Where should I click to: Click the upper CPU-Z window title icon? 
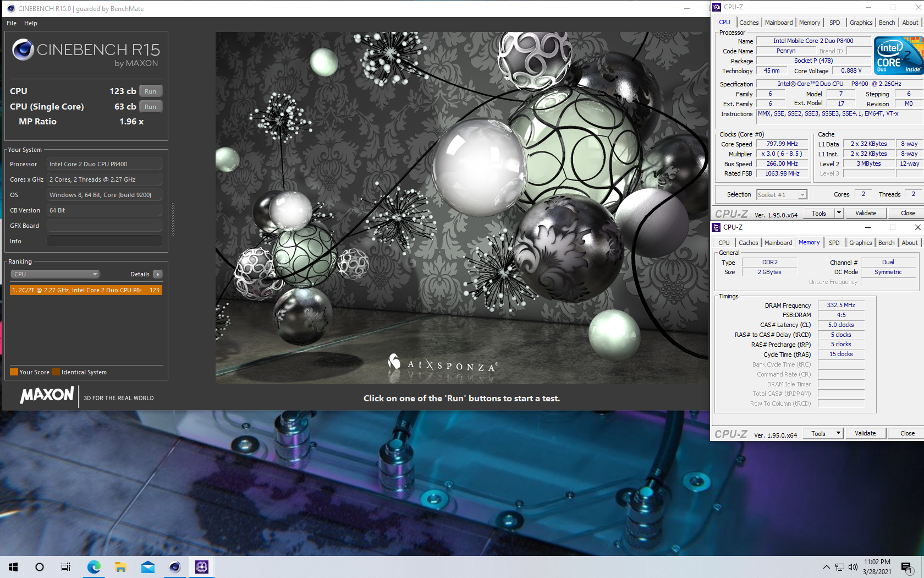pos(717,7)
